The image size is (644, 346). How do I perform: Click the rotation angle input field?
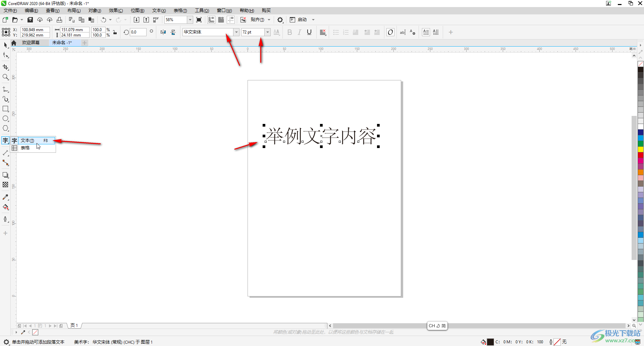(x=138, y=32)
